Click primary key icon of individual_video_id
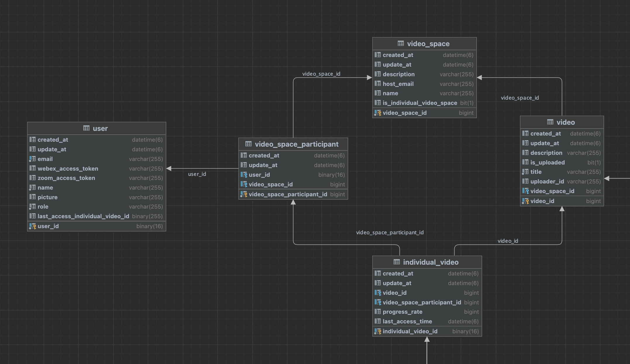This screenshot has width=630, height=364. (378, 331)
